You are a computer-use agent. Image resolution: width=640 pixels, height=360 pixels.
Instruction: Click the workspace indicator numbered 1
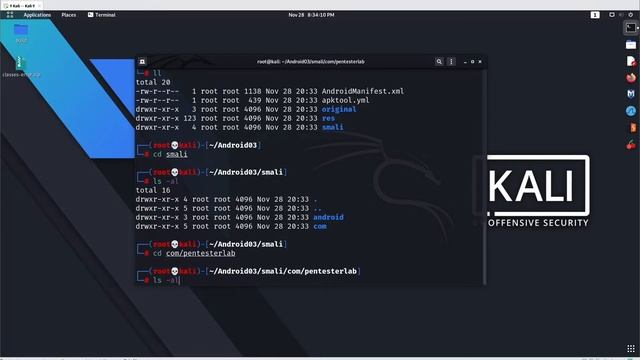tap(595, 15)
